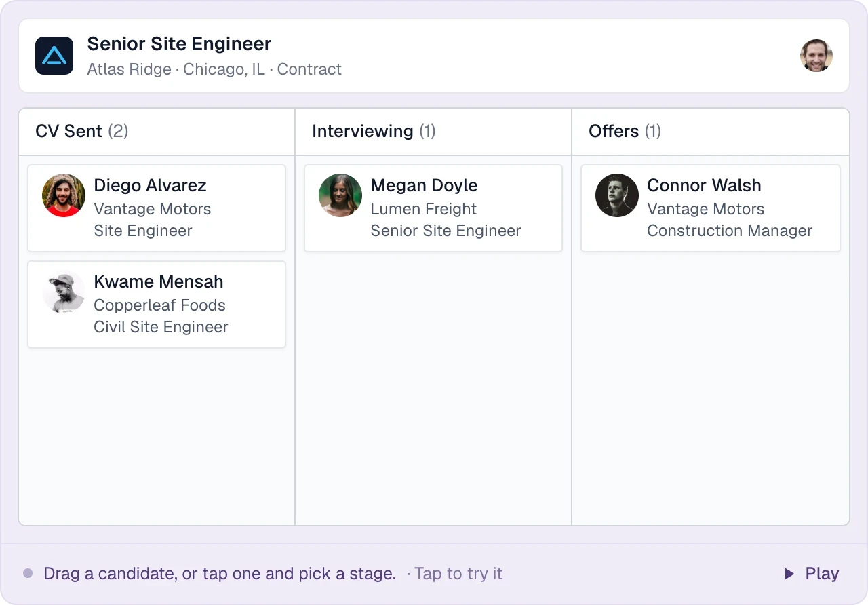Select Megan Doyle's profile photo
Viewport: 868px width, 605px height.
tap(340, 195)
